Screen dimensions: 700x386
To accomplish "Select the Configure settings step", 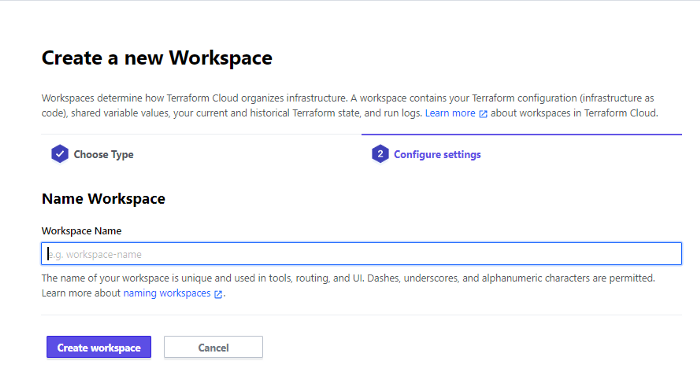I will tap(437, 154).
